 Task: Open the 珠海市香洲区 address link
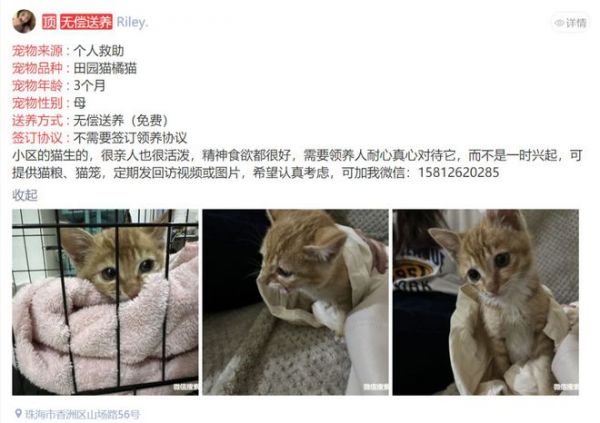(x=82, y=414)
